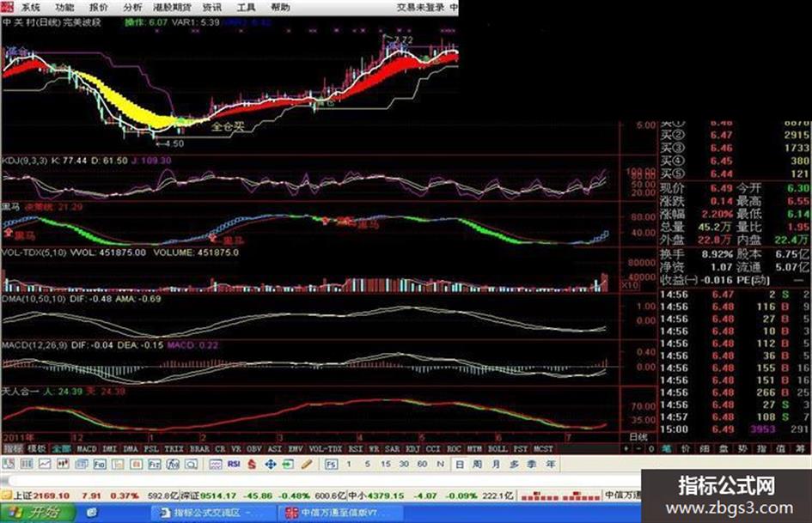Switch to the FSL indicator
Viewport: 812px width, 523px height.
coord(151,449)
